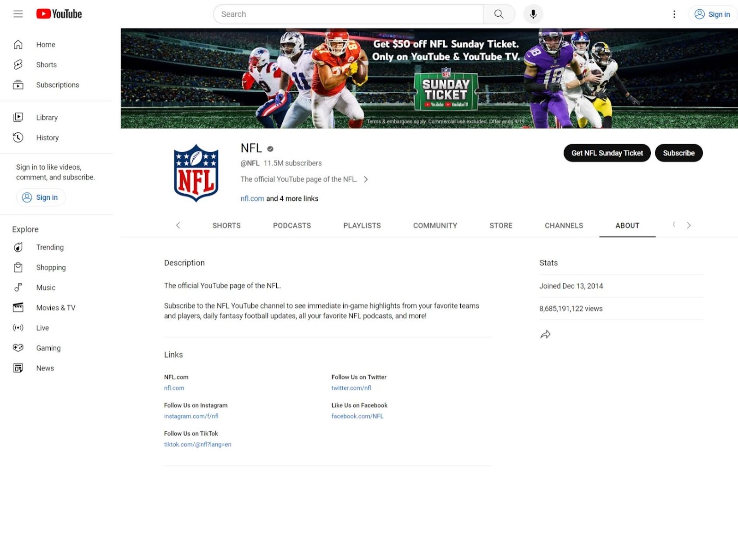Switch to the SHORTS tab
738x560 pixels.
click(226, 226)
